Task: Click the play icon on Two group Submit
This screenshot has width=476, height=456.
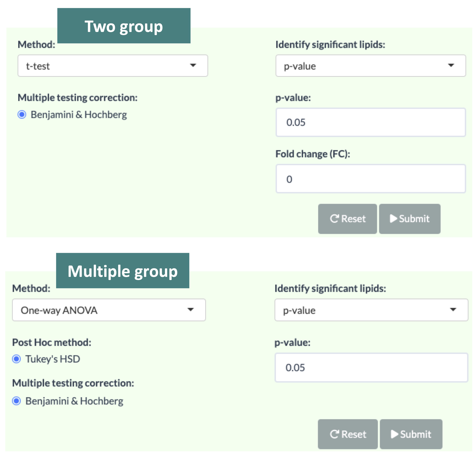Action: (x=393, y=219)
